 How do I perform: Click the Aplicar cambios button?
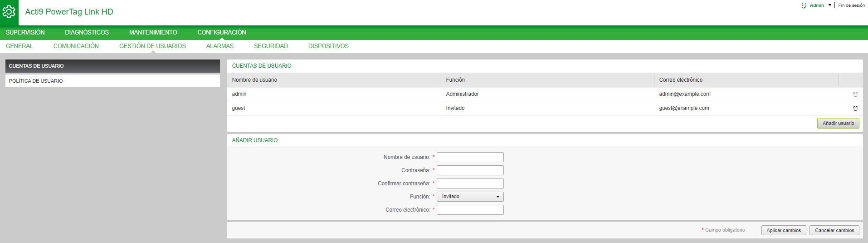click(x=783, y=230)
